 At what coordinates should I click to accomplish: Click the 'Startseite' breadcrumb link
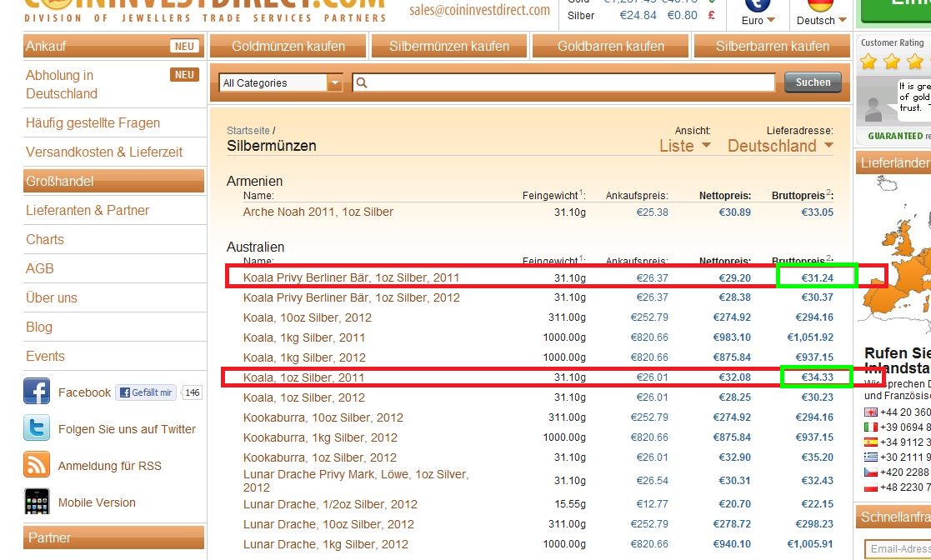click(248, 130)
